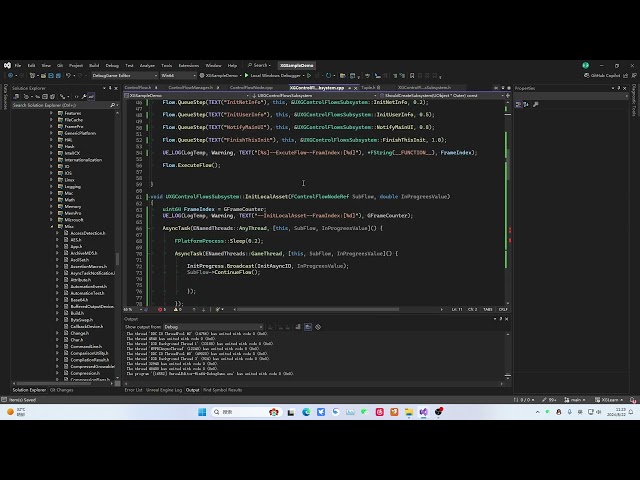This screenshot has width=640, height=480.
Task: Switch to the Error List tab
Action: (x=133, y=390)
